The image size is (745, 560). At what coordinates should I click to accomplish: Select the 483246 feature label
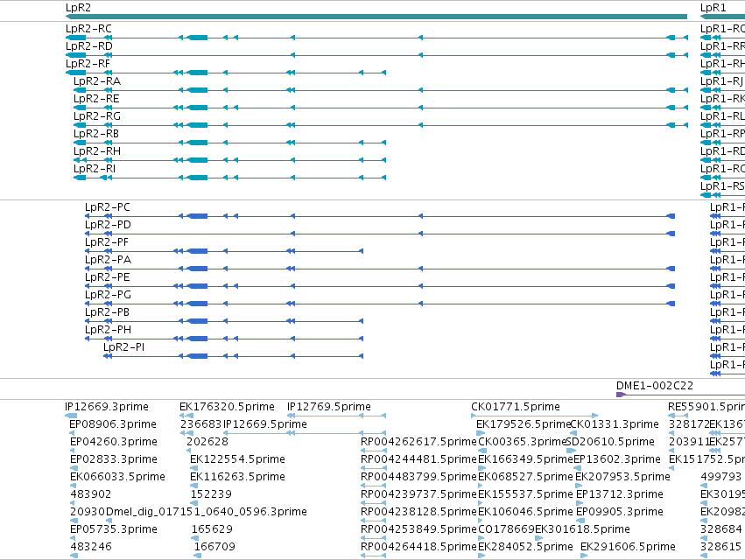pos(91,547)
